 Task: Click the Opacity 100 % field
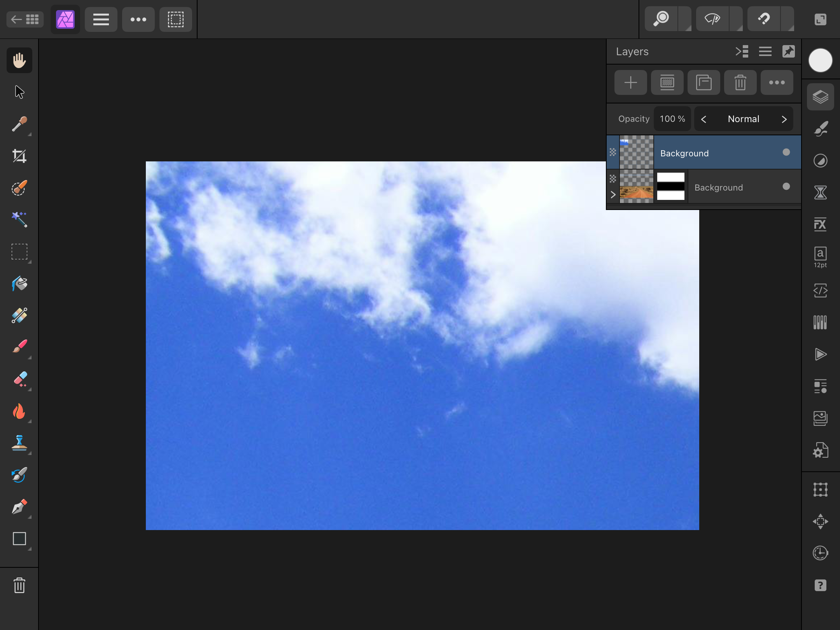(x=672, y=119)
